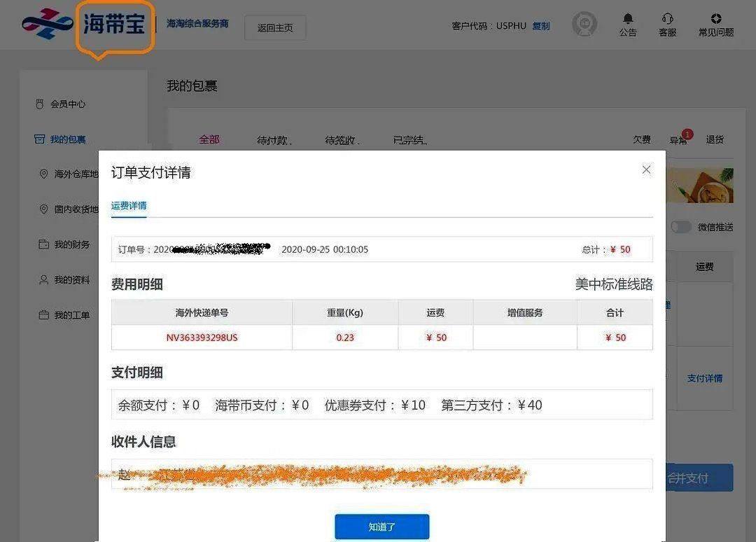The width and height of the screenshot is (756, 542).
Task: Open the 欠费 filter
Action: (x=641, y=139)
